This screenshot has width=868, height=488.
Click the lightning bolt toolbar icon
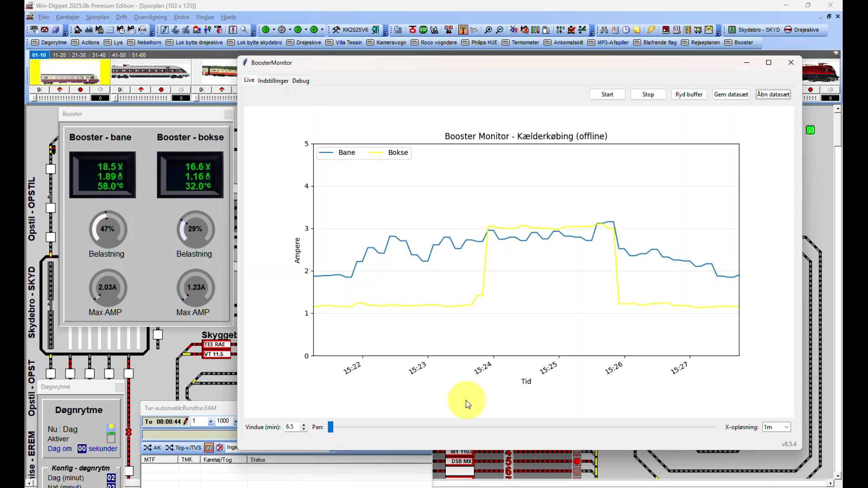(651, 30)
